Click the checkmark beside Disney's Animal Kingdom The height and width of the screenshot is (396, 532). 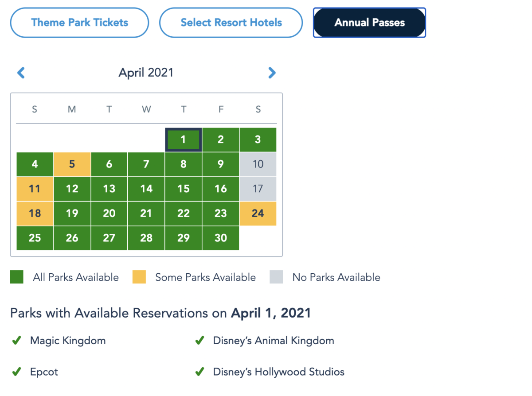pos(200,341)
